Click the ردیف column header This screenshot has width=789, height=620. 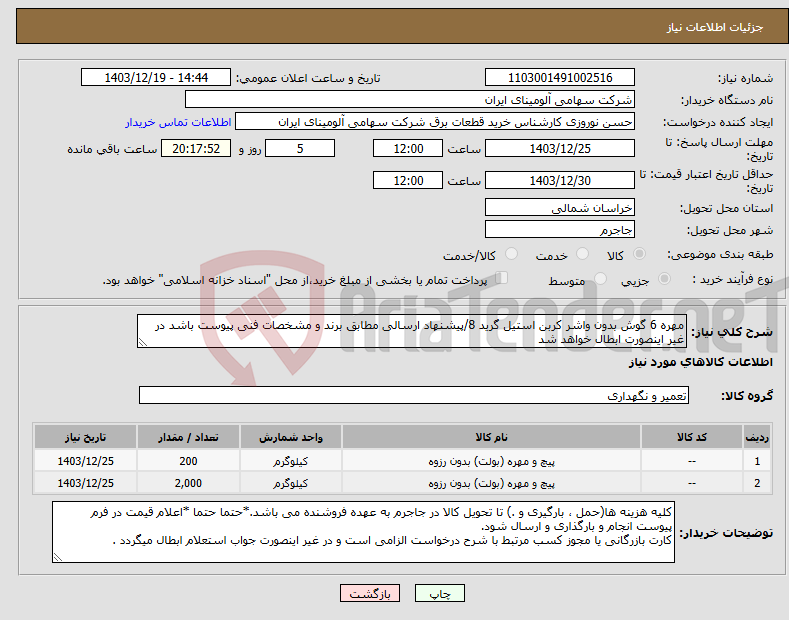coord(757,437)
